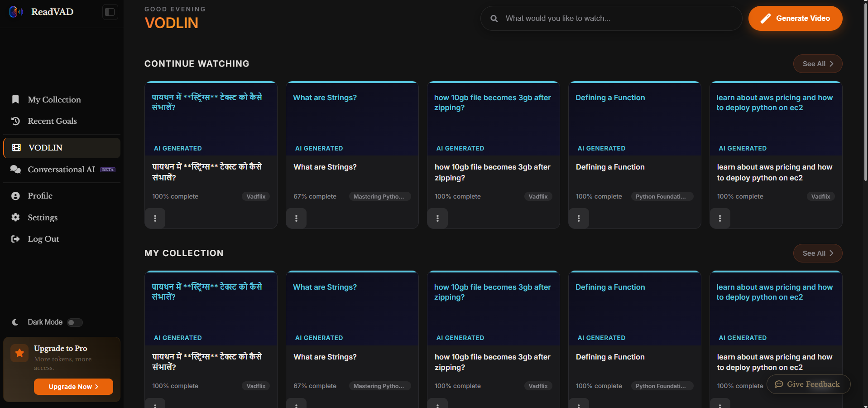
Task: Open 'Defining a Function' thumbnail in Continue Watching
Action: click(635, 119)
